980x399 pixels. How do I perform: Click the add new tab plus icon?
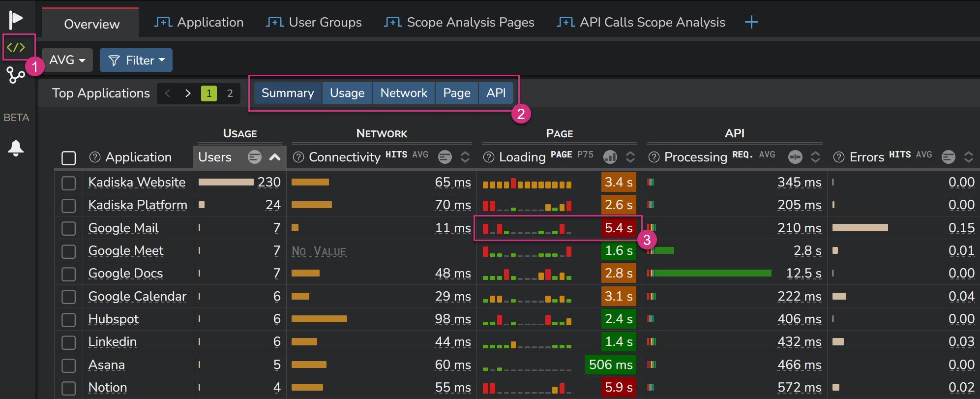(751, 22)
